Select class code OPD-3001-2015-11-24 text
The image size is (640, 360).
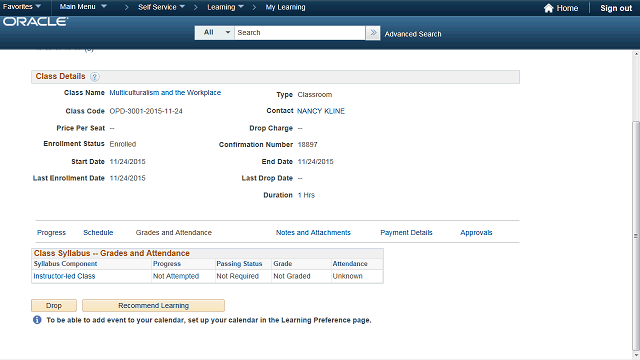(x=146, y=111)
